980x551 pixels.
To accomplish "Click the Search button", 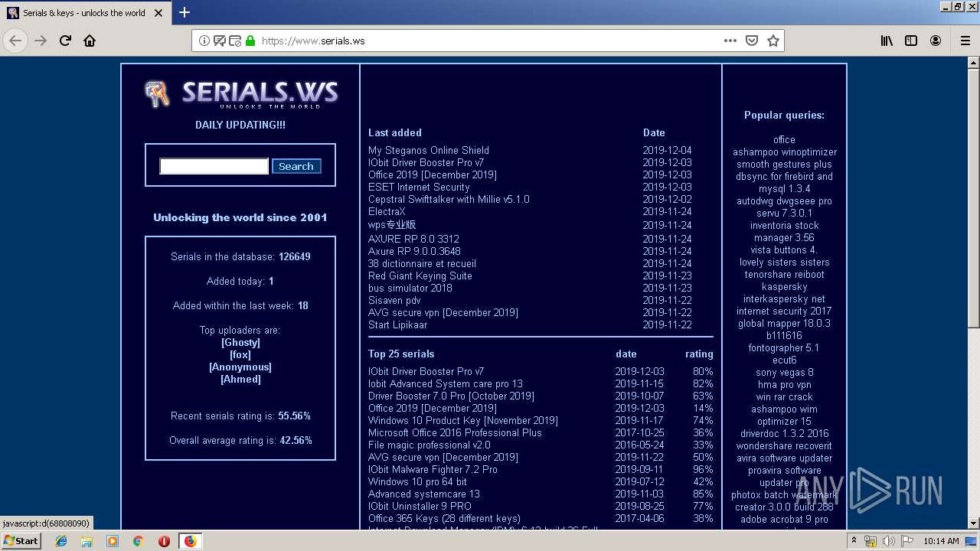I will point(296,166).
